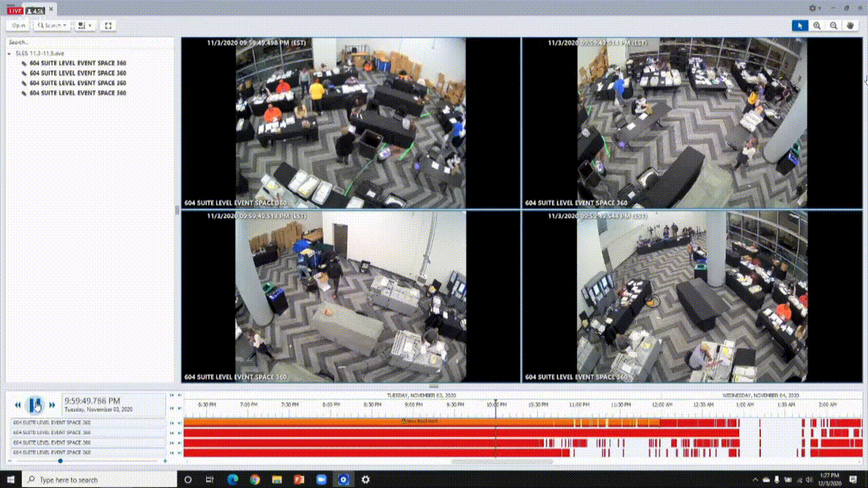This screenshot has width=868, height=488.
Task: Click the zoom out magnifier tool
Action: (834, 26)
